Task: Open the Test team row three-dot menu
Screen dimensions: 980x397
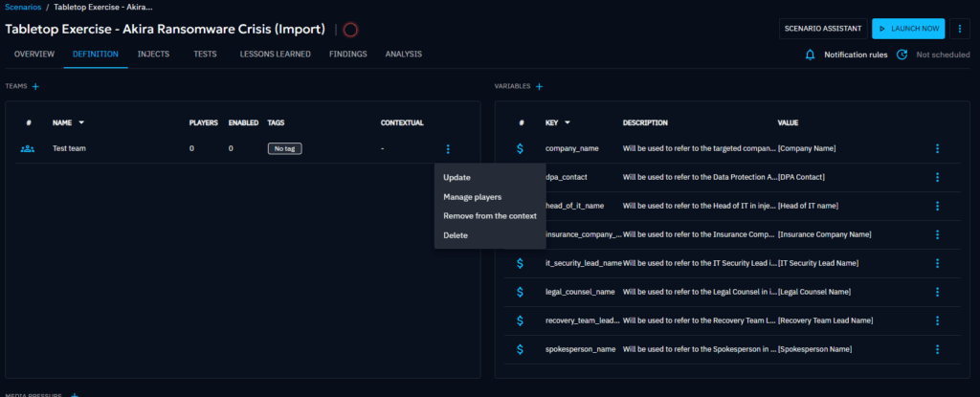Action: (448, 148)
